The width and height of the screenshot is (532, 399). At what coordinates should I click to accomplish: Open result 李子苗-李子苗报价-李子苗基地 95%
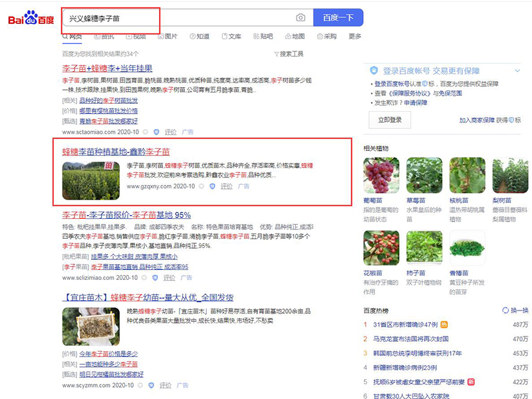[x=126, y=215]
